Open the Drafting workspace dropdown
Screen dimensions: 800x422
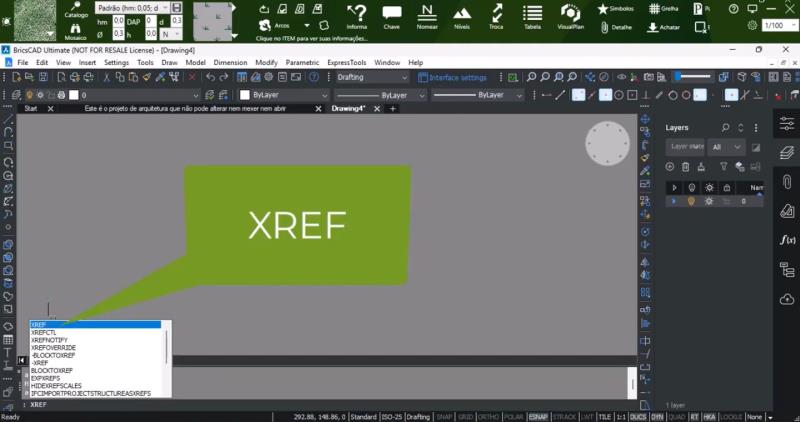pyautogui.click(x=372, y=77)
